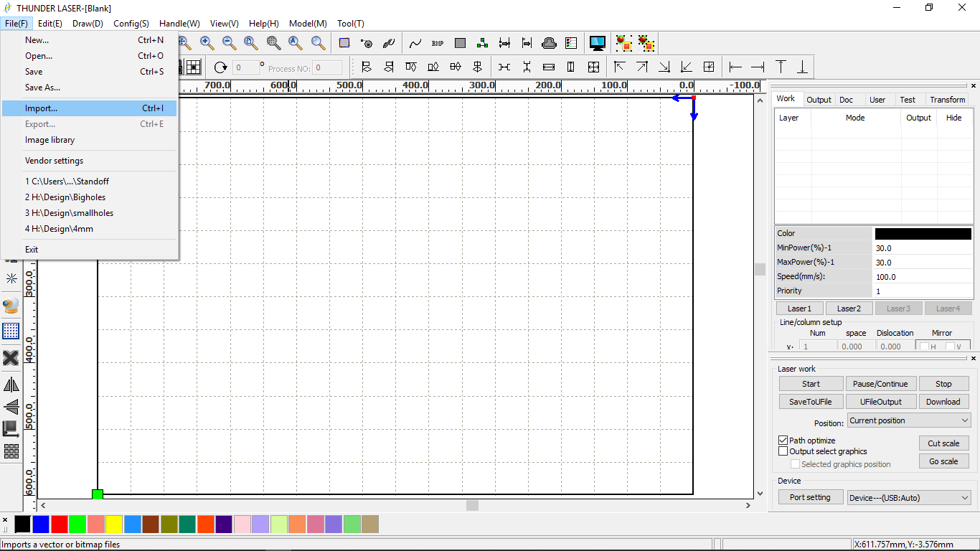Switch to the Output tab

click(x=818, y=100)
